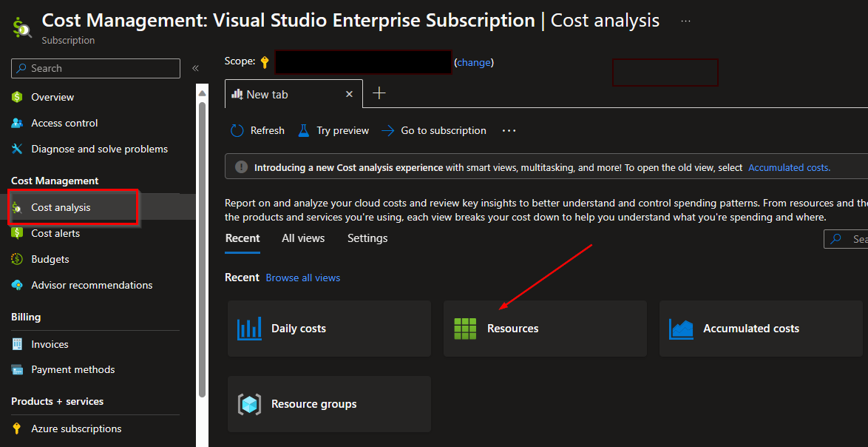Open the toolbar more options ellipsis
The height and width of the screenshot is (447, 868).
[509, 131]
